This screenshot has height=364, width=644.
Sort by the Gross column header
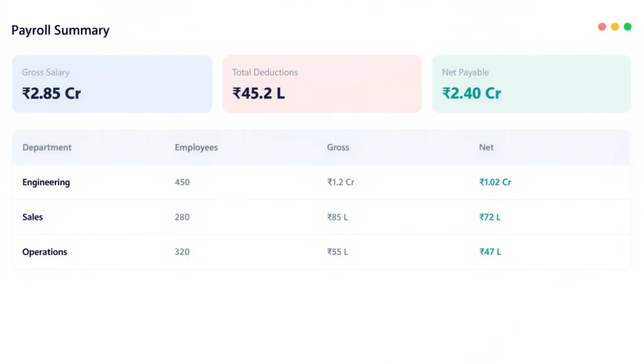[x=338, y=147]
